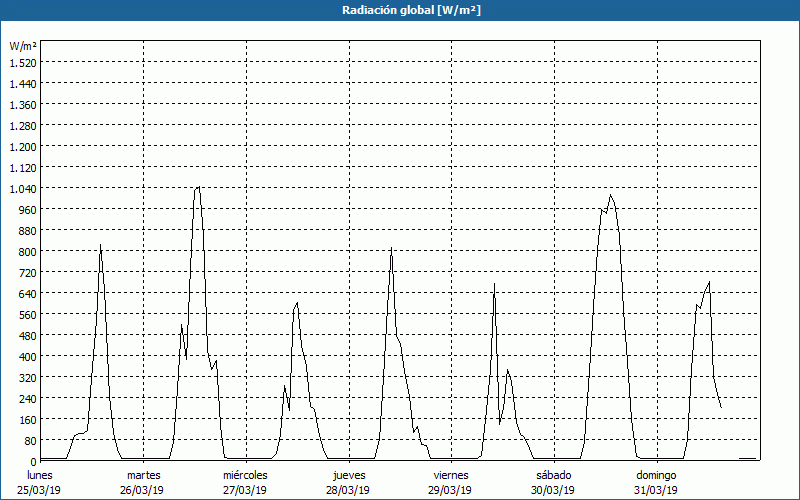800x500 pixels.
Task: Click the 560 y-axis value
Action: tap(29, 314)
